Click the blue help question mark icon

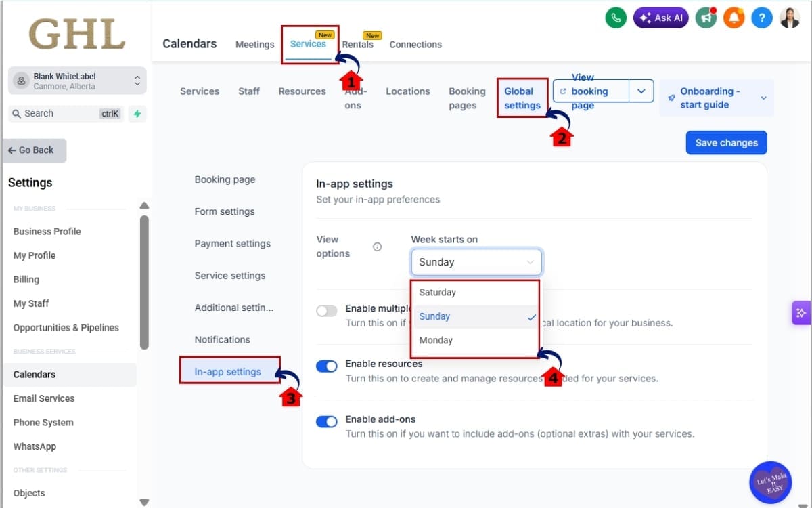point(762,18)
